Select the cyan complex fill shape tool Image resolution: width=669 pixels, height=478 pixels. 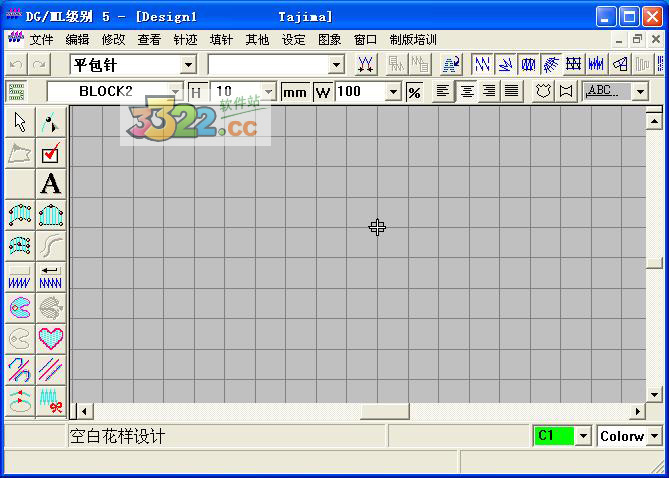coord(20,307)
